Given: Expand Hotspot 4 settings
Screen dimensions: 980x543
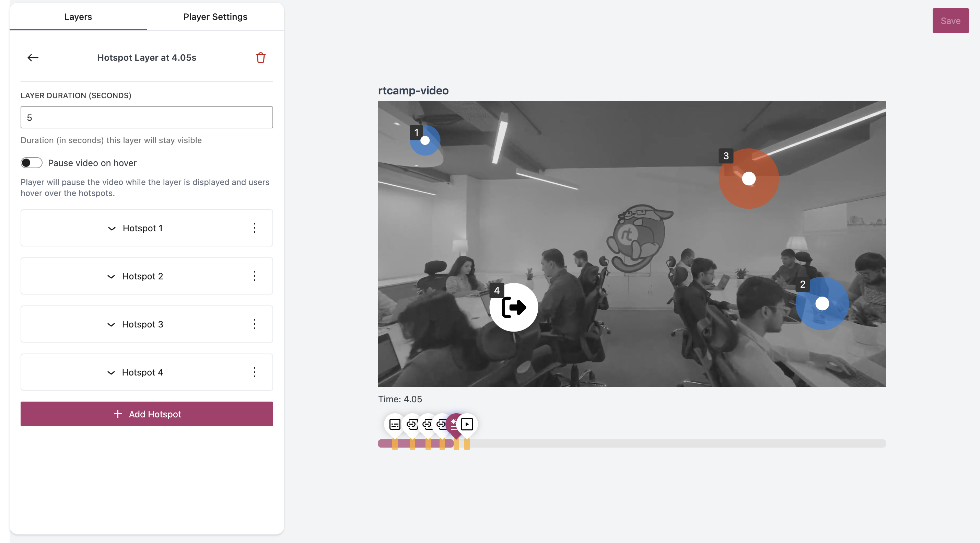Looking at the screenshot, I should click(x=109, y=372).
